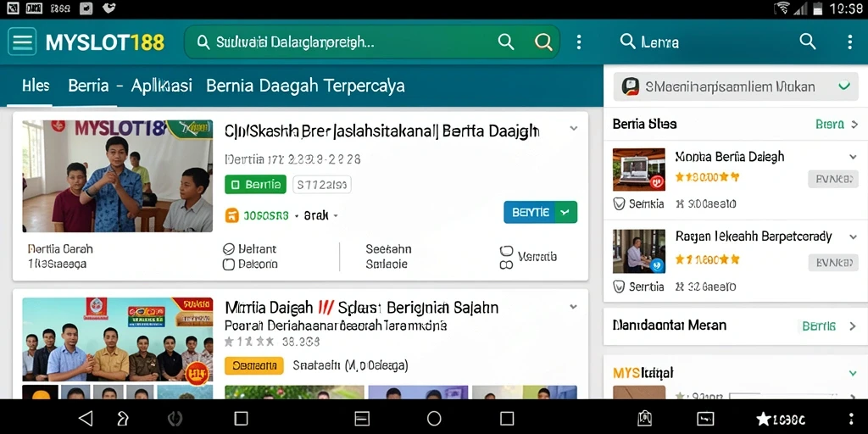Viewport: 868px width, 434px height.
Task: Click 'BVN8a' button for 'Monba Berria Daiegh'
Action: 833,180
